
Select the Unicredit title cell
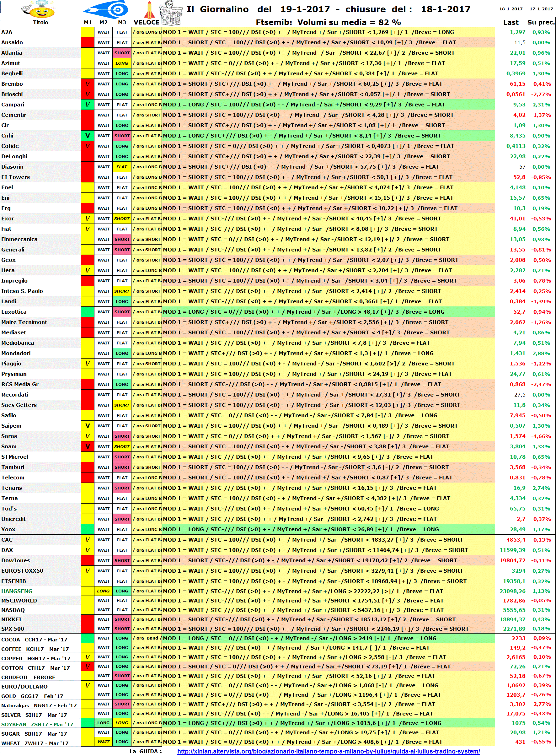(40, 519)
